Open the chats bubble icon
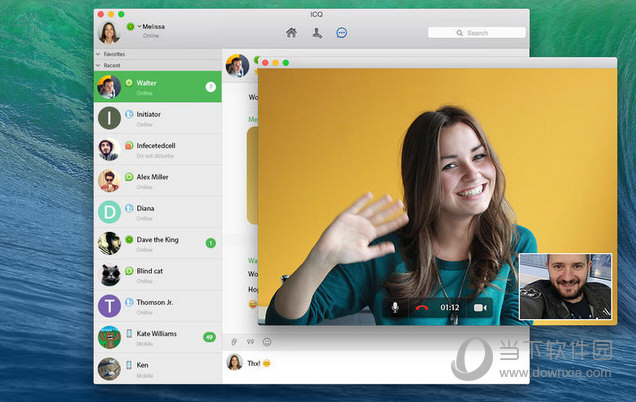The width and height of the screenshot is (636, 402). click(x=342, y=33)
